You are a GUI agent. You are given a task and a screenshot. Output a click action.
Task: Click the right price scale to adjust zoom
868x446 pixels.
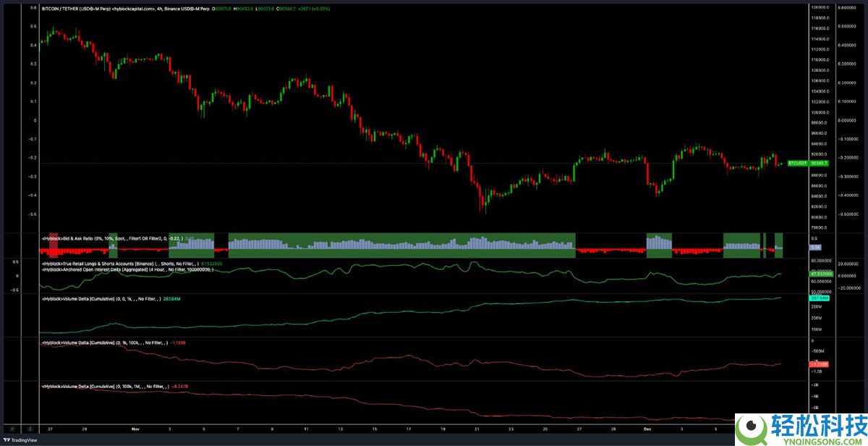click(820, 109)
